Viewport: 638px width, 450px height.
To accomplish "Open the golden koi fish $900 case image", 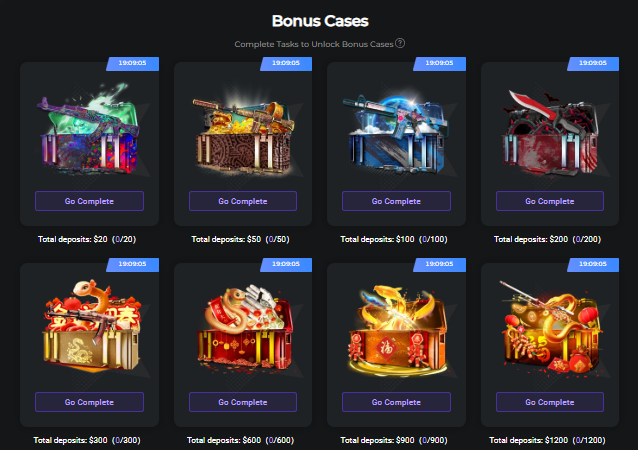I will (397, 330).
